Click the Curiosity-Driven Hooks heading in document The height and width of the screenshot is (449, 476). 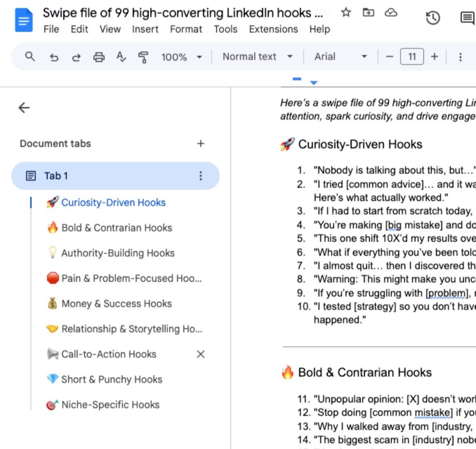(360, 144)
